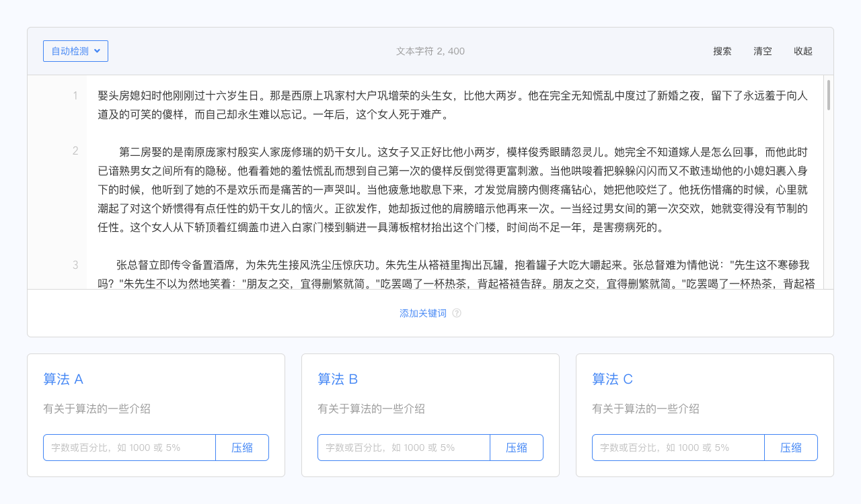Open the 自动检测 language dropdown
This screenshot has height=504, width=861.
75,51
